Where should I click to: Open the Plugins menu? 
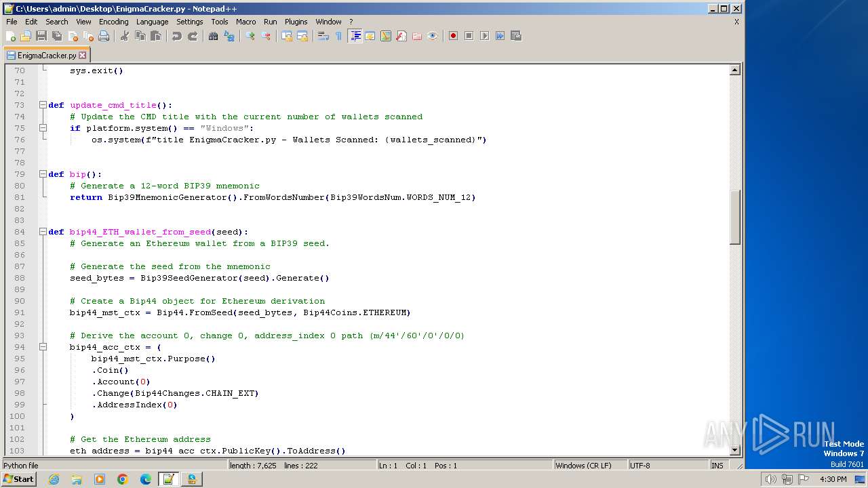pyautogui.click(x=296, y=22)
